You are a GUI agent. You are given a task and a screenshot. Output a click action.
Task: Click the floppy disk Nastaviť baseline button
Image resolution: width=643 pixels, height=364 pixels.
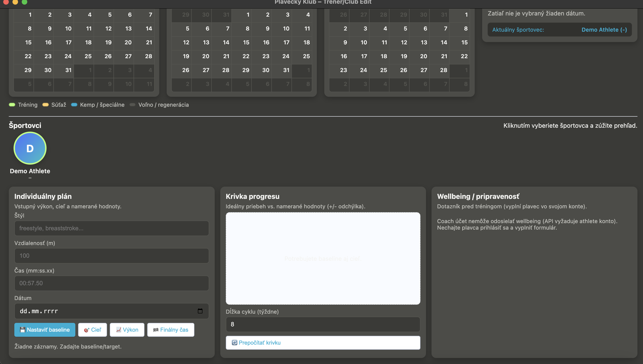pyautogui.click(x=45, y=330)
